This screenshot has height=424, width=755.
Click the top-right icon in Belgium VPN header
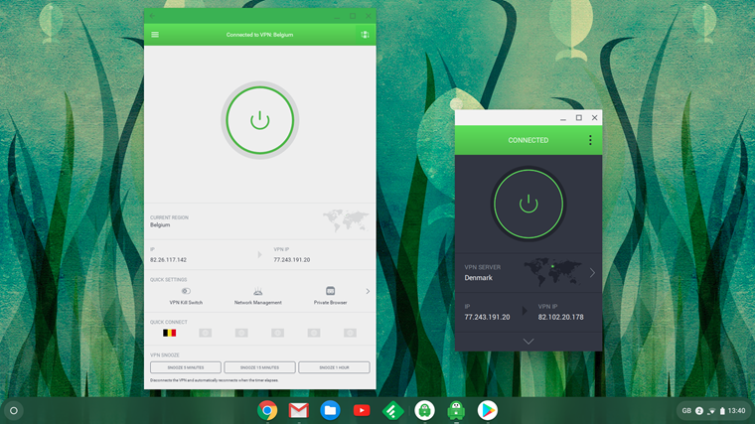point(365,35)
